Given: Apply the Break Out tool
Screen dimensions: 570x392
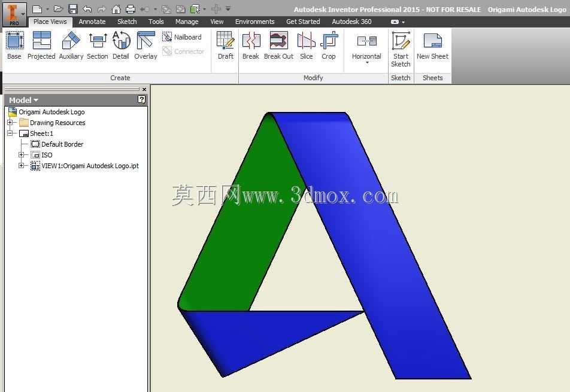Looking at the screenshot, I should (278, 45).
